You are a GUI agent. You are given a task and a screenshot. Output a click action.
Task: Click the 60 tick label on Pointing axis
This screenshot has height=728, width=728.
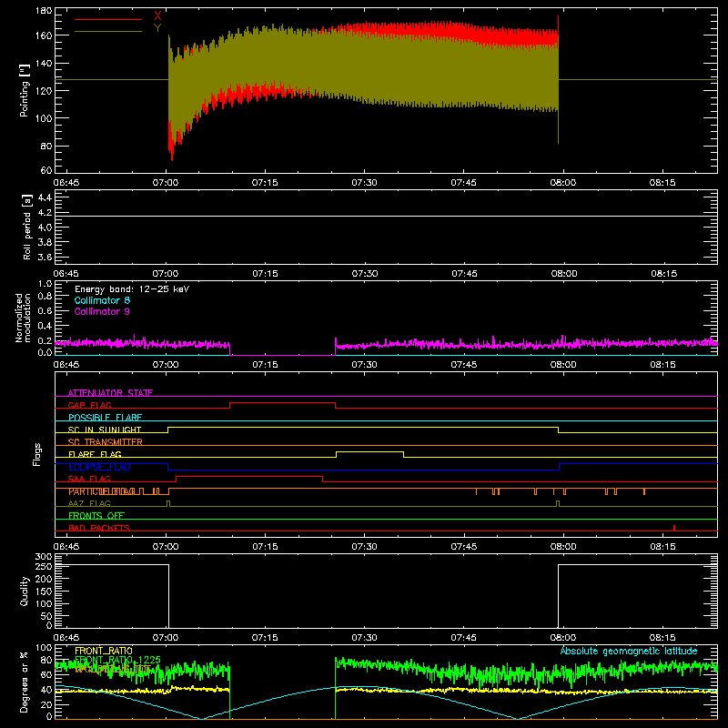point(46,170)
